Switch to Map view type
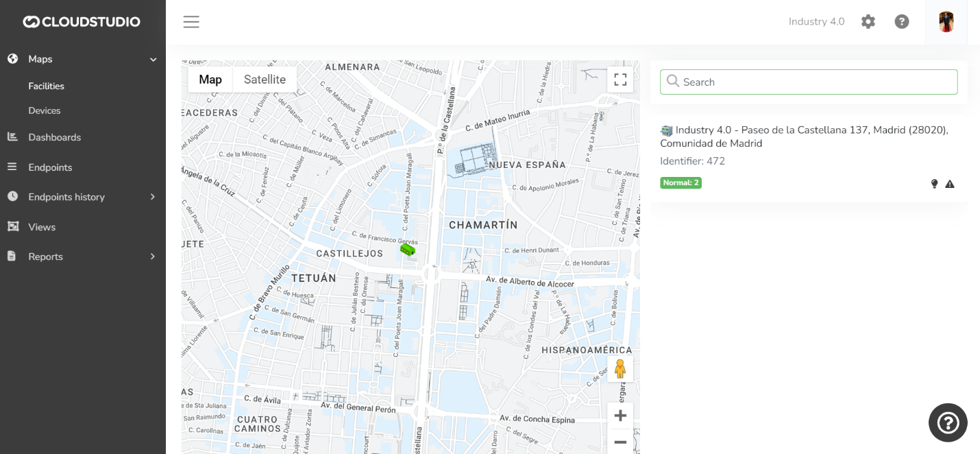980x454 pixels. click(x=210, y=80)
